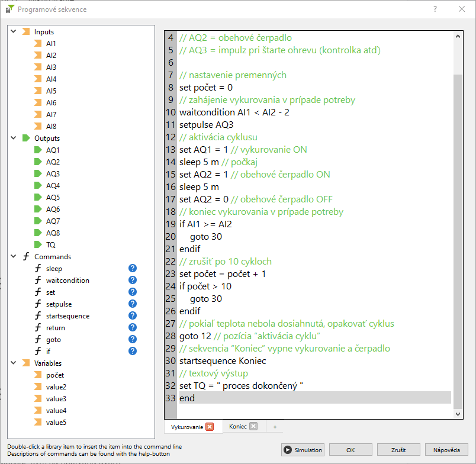The image size is (476, 464).
Task: Open help for the setpulse command
Action: coord(133,304)
